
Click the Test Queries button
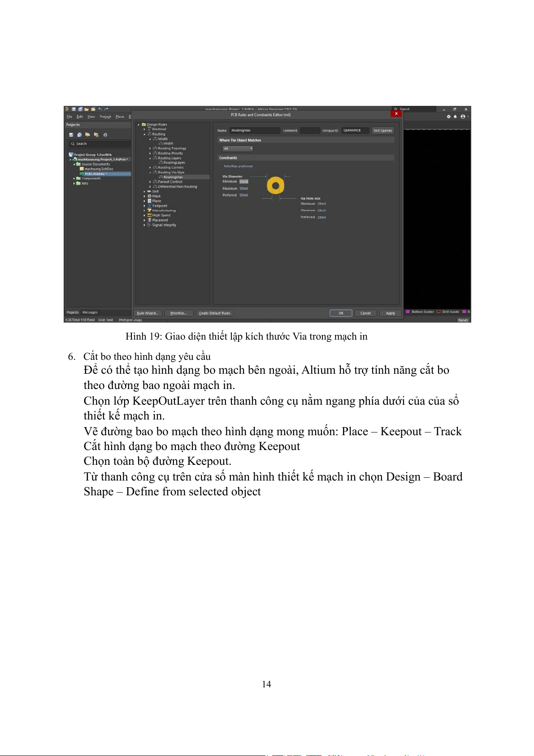coord(382,131)
